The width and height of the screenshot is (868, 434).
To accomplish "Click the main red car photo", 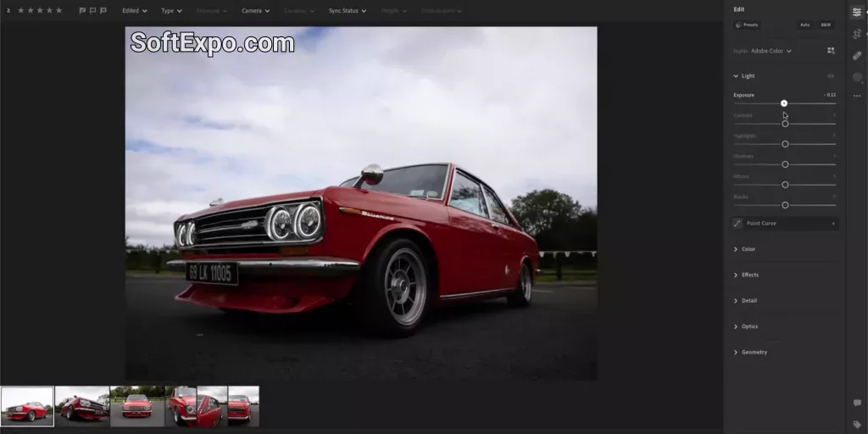I will click(x=361, y=203).
